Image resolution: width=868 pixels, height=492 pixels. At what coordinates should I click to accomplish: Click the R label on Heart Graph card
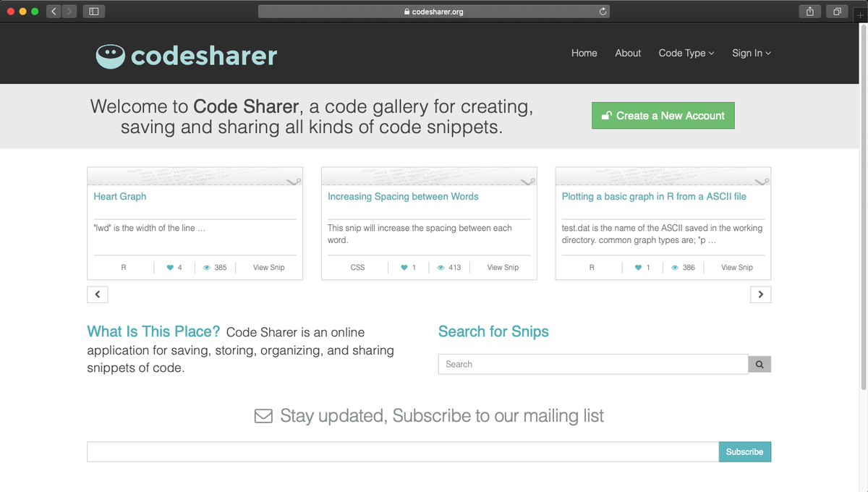pyautogui.click(x=124, y=268)
